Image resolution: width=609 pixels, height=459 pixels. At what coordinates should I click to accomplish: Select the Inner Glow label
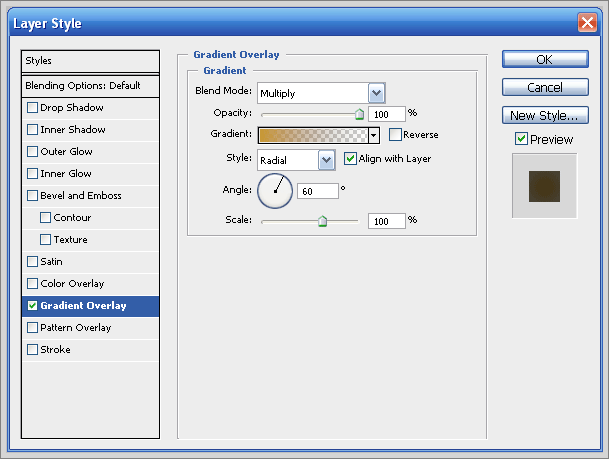pos(66,174)
